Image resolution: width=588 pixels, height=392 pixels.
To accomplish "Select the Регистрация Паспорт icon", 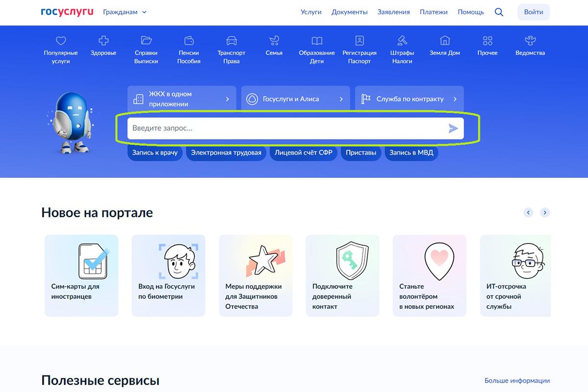I will [360, 41].
